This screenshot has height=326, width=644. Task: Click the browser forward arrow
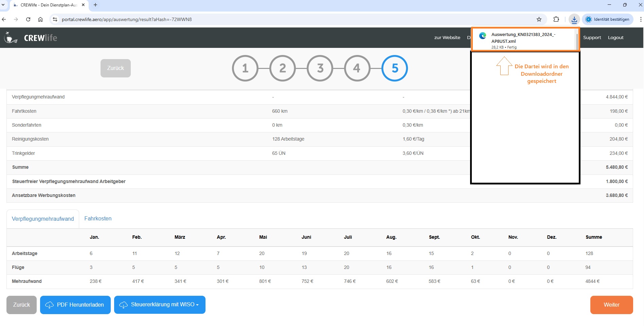pyautogui.click(x=16, y=19)
